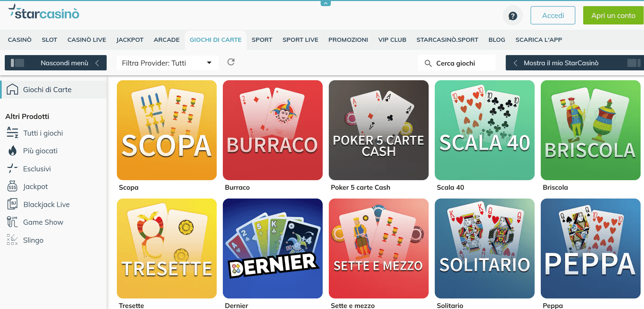The image size is (644, 309).
Task: Click Apri un conto button
Action: (x=613, y=15)
